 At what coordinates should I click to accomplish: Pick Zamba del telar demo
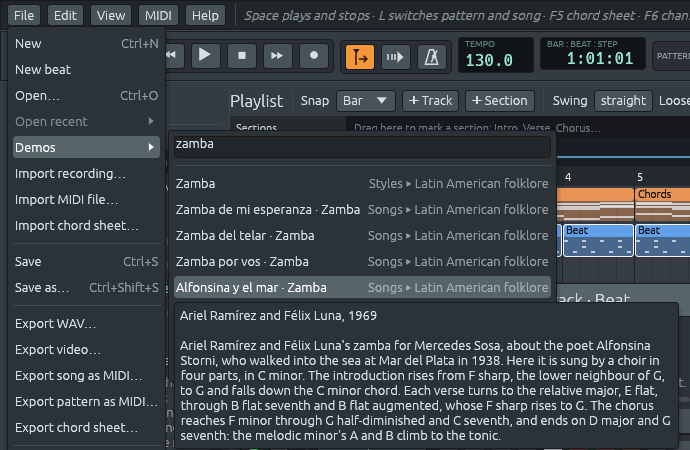pyautogui.click(x=362, y=235)
